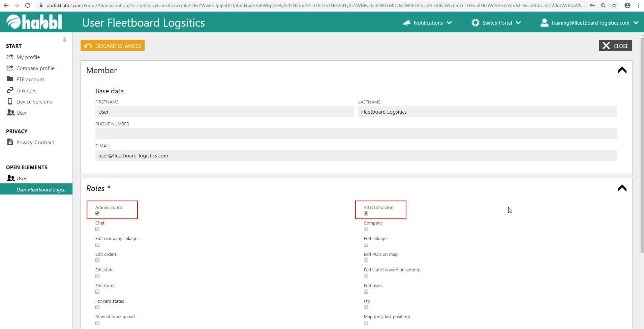Open My profile from the sidebar
Viewport: 644px width, 329px height.
coord(28,57)
